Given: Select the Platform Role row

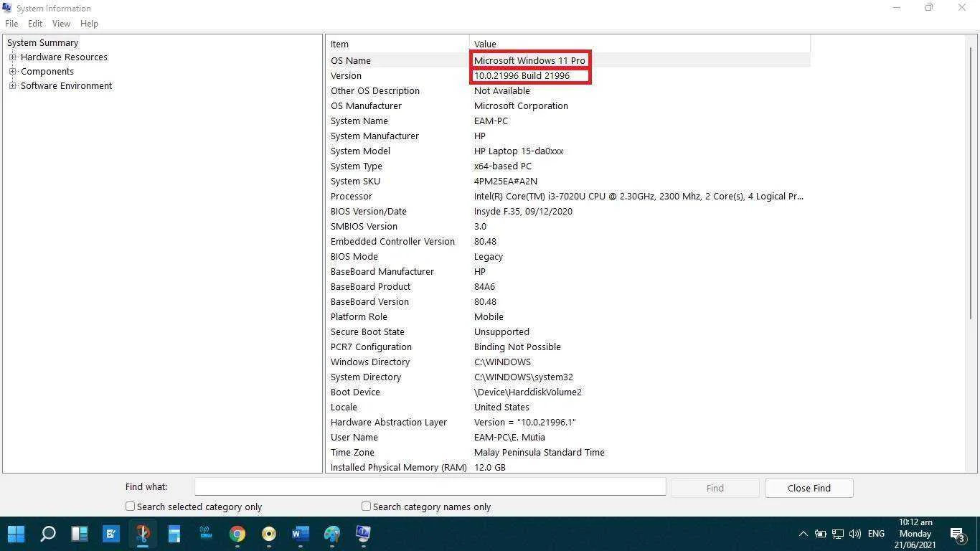Looking at the screenshot, I should [x=568, y=316].
